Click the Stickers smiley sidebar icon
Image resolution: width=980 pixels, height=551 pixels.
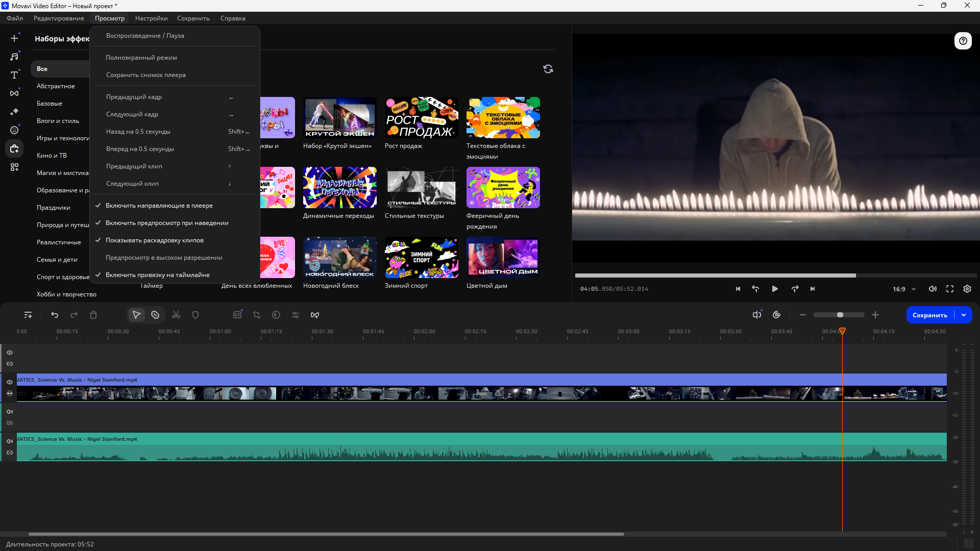click(14, 130)
